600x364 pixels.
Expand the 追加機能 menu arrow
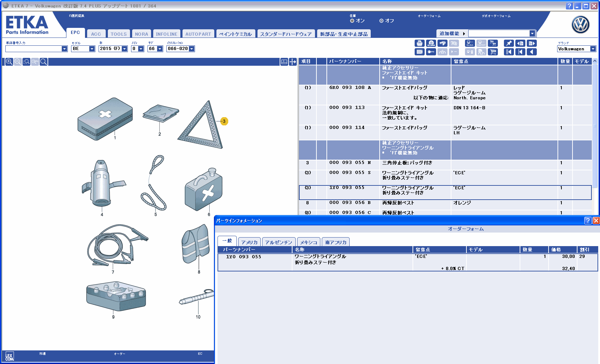(464, 34)
